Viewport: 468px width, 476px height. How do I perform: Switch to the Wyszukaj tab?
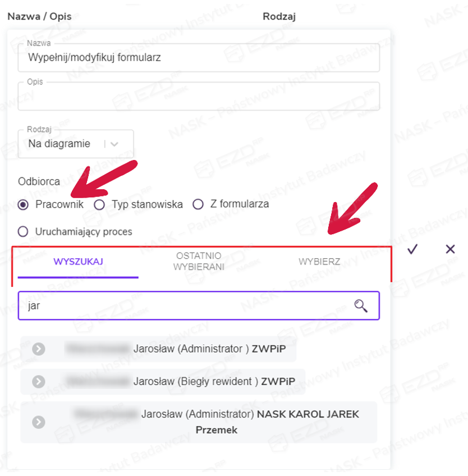point(78,262)
